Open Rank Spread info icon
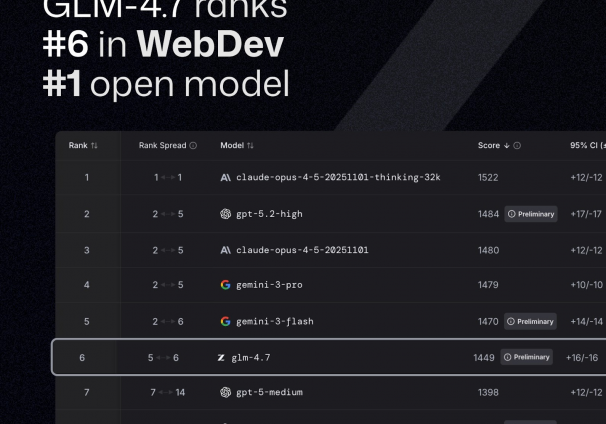Screen dimensions: 606x424 [193, 146]
